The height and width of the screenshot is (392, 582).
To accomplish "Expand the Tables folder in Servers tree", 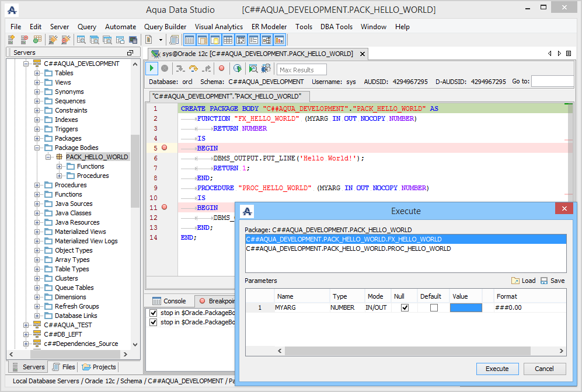I will 37,73.
